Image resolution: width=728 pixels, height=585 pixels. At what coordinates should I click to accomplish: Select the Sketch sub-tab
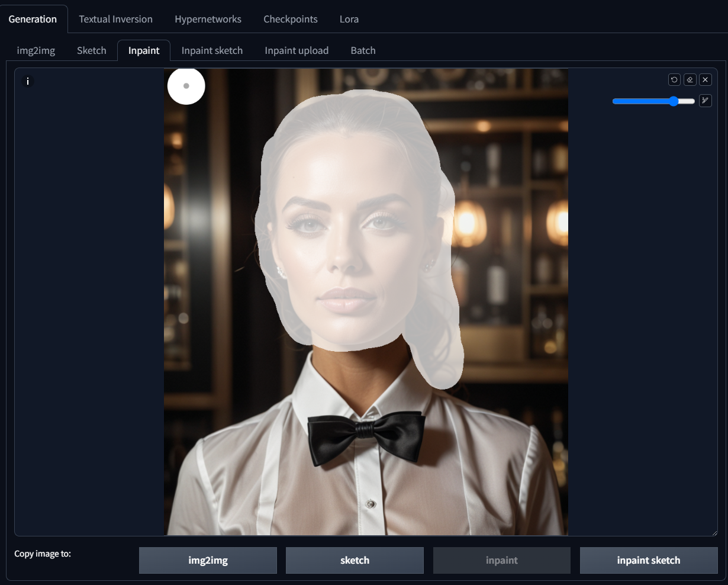[x=92, y=50]
